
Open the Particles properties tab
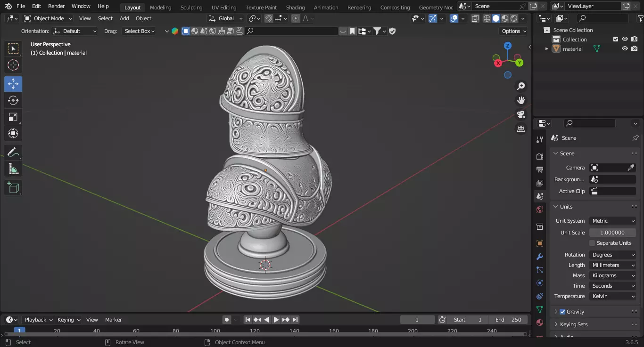(540, 270)
